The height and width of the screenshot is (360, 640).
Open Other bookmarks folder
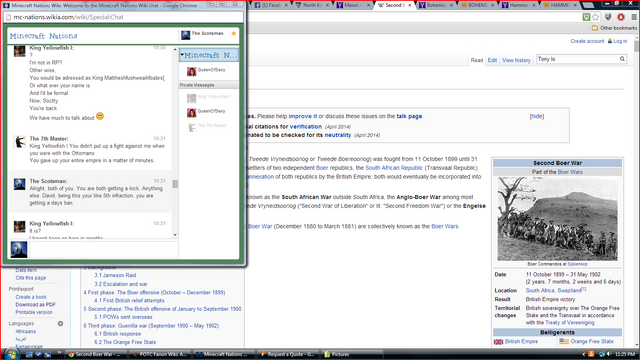614,28
